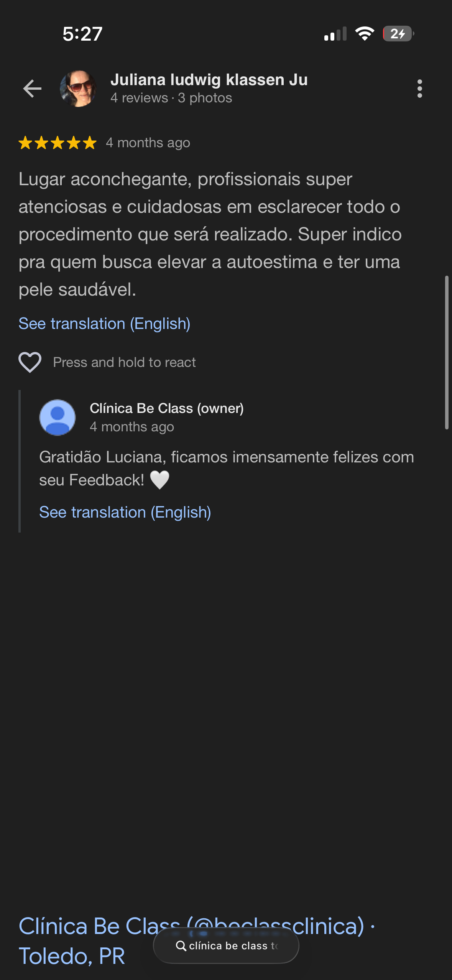Viewport: 452px width, 980px height.
Task: Tap the cellular signal bars
Action: tap(335, 34)
